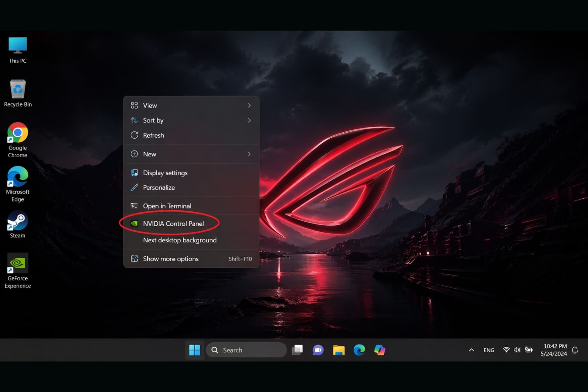Image resolution: width=588 pixels, height=392 pixels.
Task: Select the Steam desktop shortcut
Action: pos(18,225)
